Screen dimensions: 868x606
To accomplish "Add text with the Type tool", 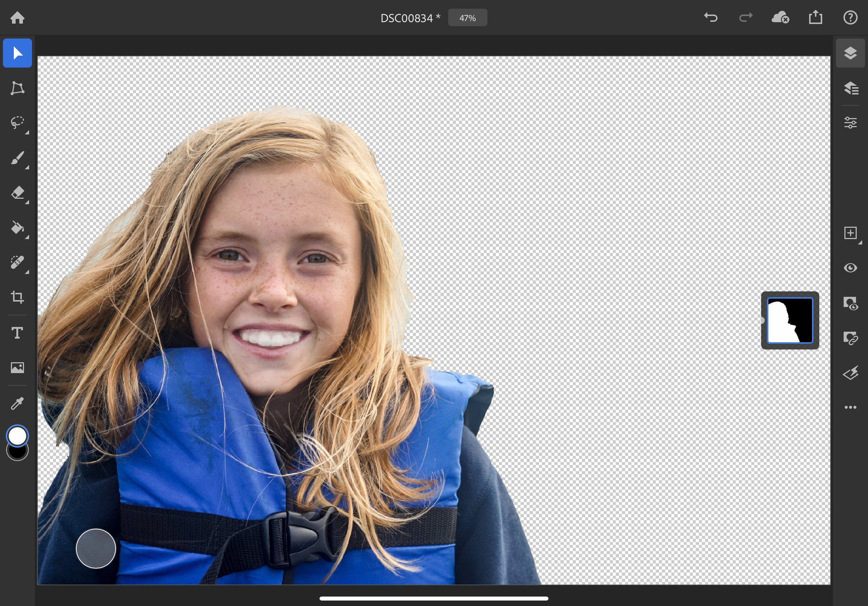I will 17,333.
